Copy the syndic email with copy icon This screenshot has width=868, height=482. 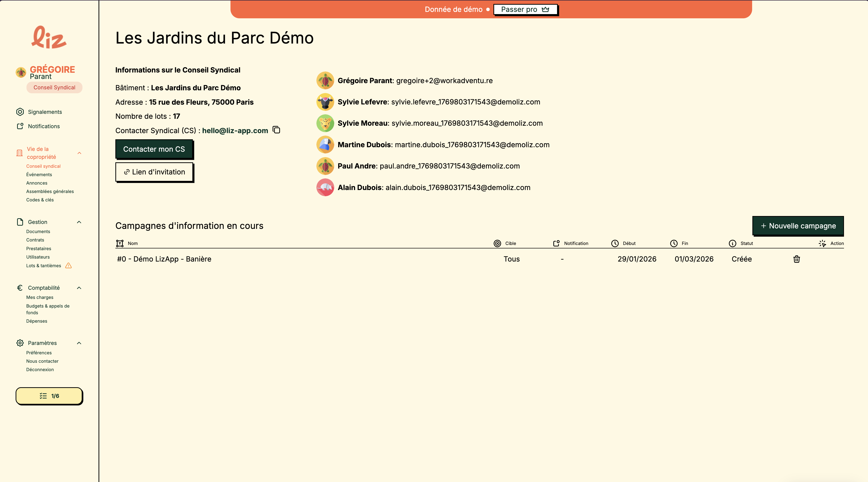[276, 130]
